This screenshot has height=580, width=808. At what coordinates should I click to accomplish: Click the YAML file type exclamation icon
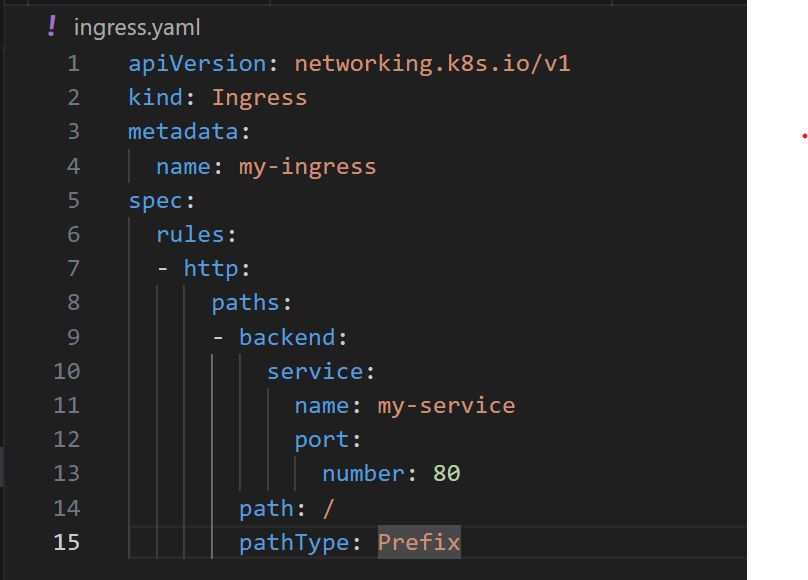tap(52, 26)
